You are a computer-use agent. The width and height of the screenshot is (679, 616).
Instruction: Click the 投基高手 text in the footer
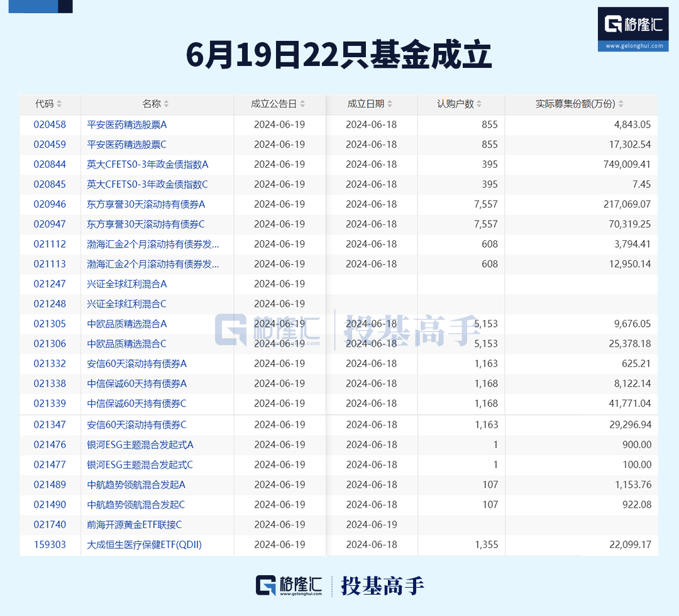382,586
